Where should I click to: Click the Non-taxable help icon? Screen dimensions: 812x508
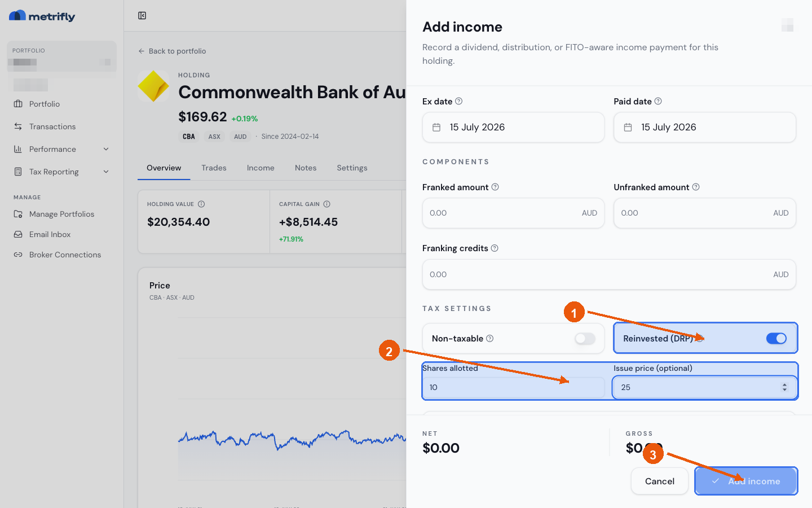click(x=490, y=338)
